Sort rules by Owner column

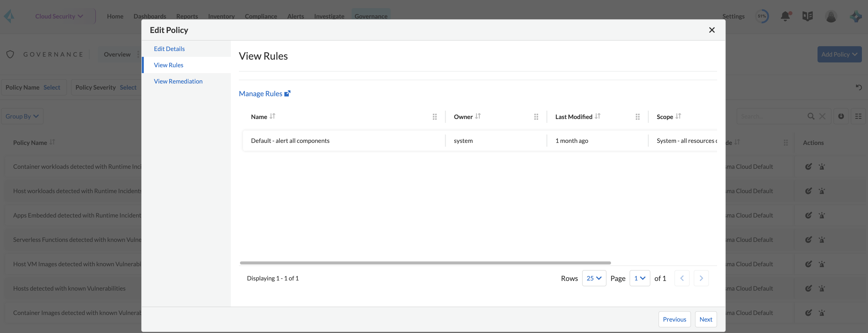click(x=478, y=116)
